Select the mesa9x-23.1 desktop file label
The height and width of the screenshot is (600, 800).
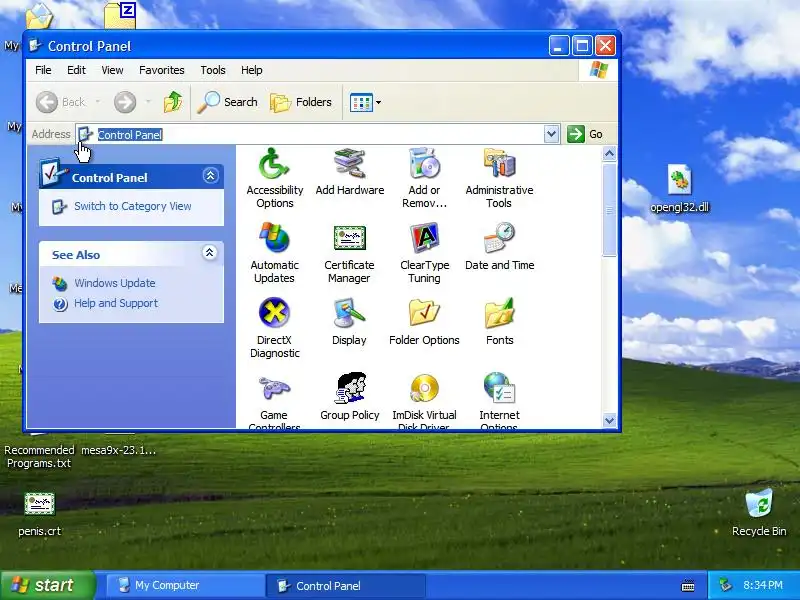118,451
